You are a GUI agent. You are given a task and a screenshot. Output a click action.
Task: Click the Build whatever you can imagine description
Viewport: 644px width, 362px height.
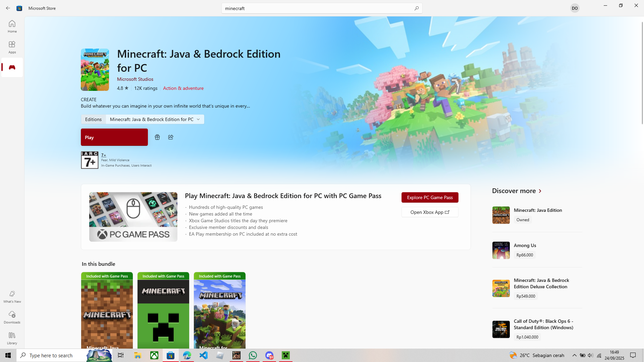pos(165,106)
